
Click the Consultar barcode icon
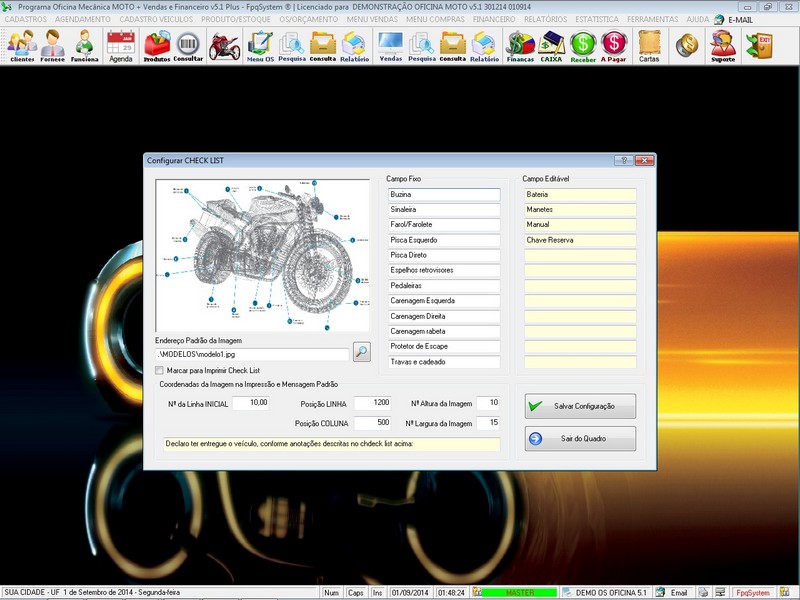point(188,46)
